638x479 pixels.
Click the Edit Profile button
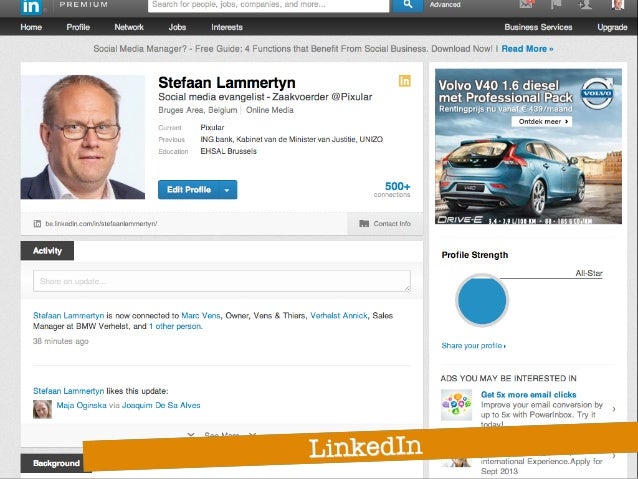tap(189, 190)
